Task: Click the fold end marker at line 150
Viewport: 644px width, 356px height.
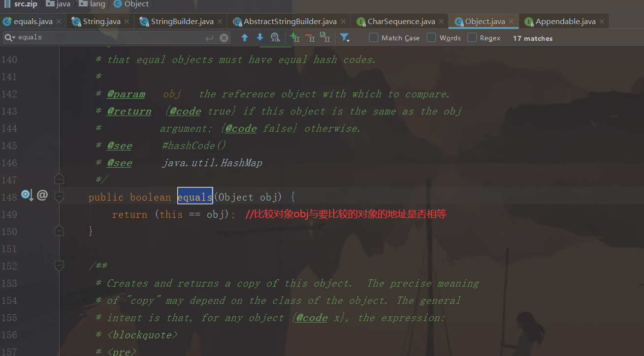Action: pos(59,230)
